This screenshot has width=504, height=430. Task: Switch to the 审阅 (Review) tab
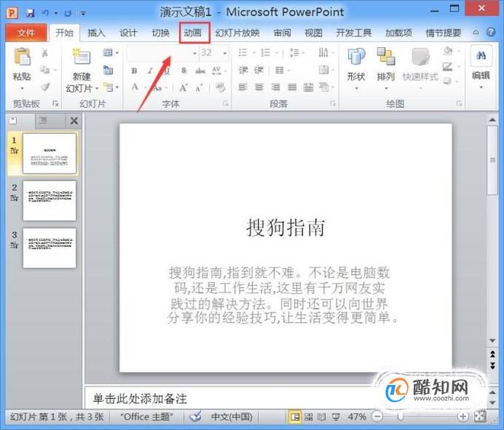(282, 33)
